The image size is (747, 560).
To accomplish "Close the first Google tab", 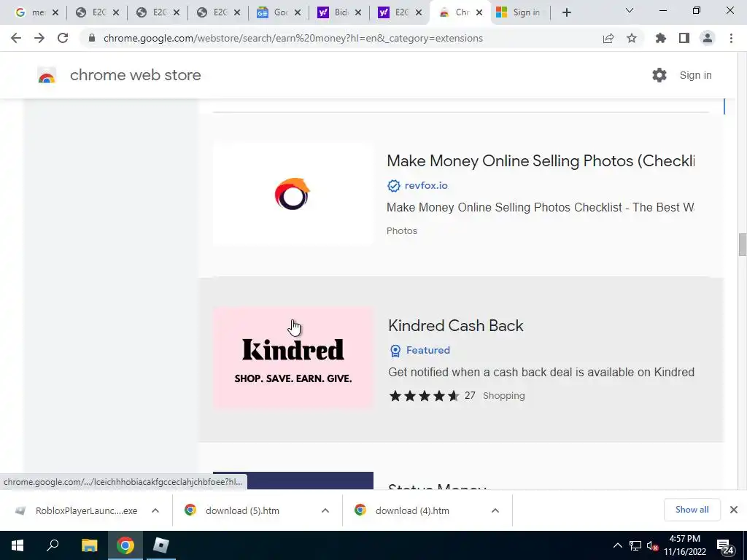I will pyautogui.click(x=55, y=13).
